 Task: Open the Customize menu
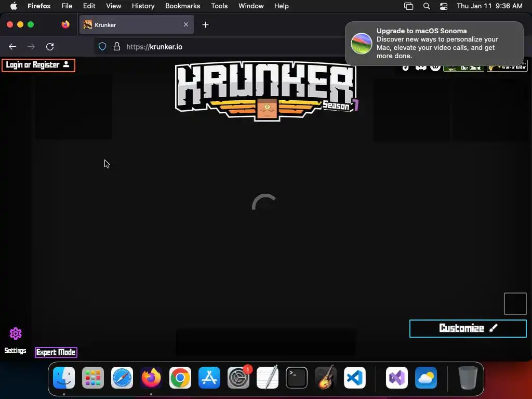[x=468, y=328]
